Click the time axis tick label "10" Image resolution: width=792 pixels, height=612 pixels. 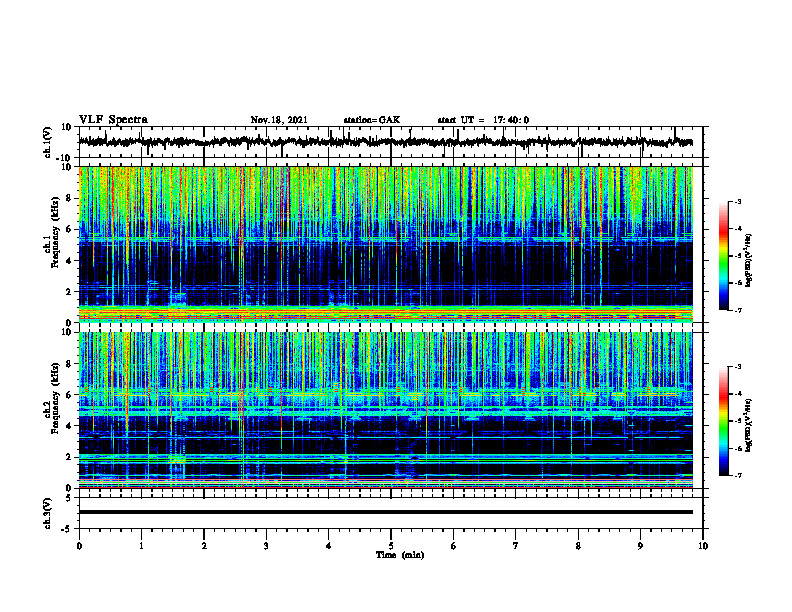(x=703, y=546)
